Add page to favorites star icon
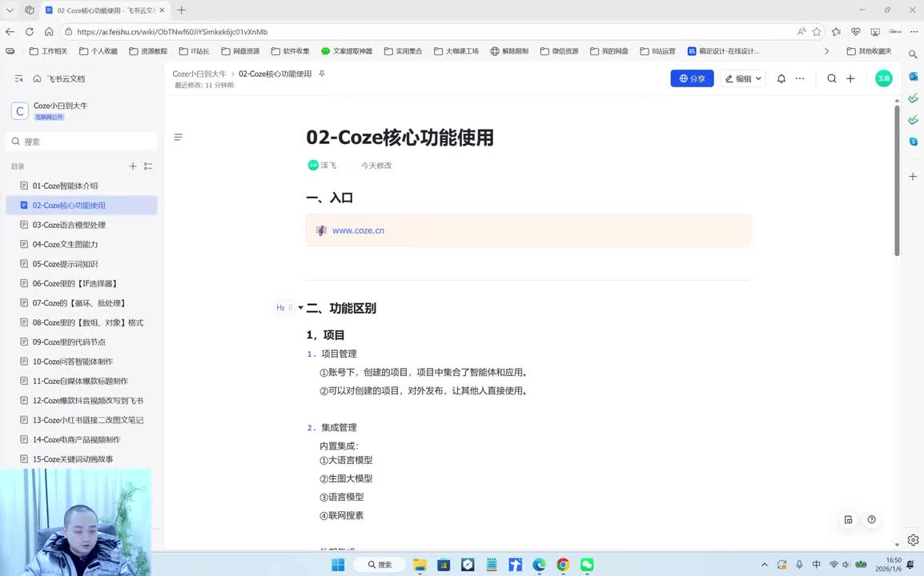The height and width of the screenshot is (576, 924). (x=817, y=32)
